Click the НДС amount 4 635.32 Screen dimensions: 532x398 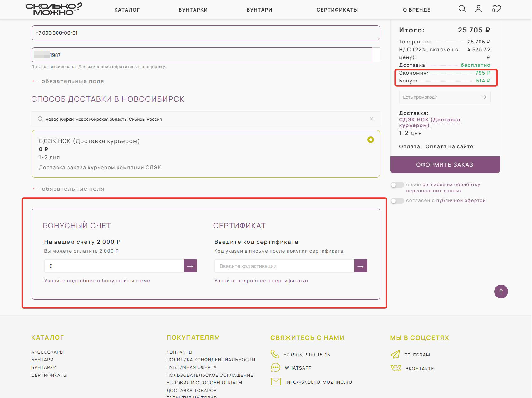click(479, 49)
